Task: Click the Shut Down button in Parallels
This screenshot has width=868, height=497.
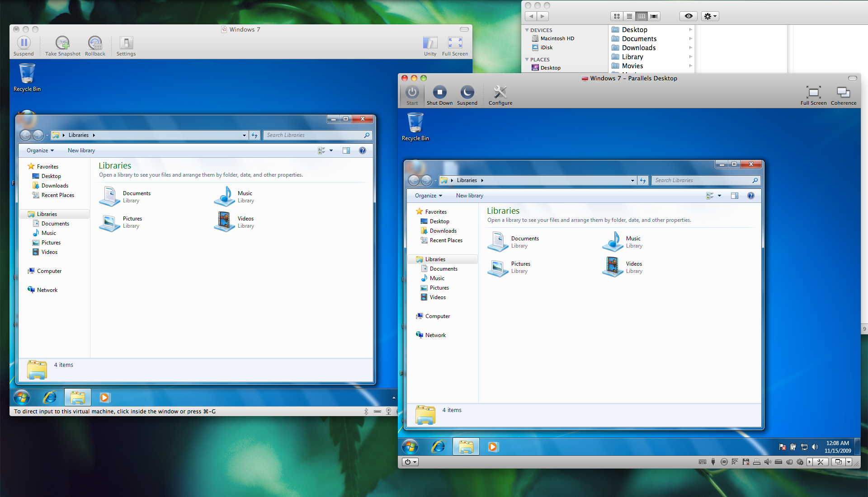Action: (439, 93)
